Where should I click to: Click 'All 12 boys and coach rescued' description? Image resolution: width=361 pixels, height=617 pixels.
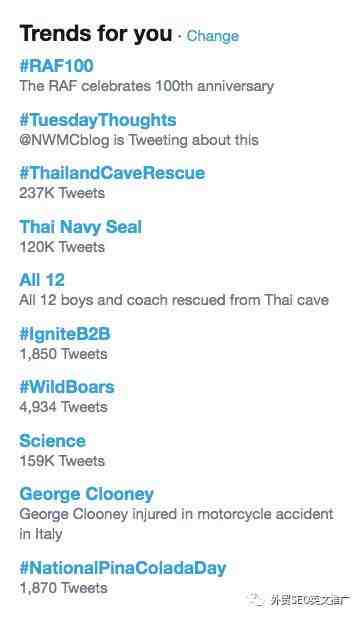174,300
